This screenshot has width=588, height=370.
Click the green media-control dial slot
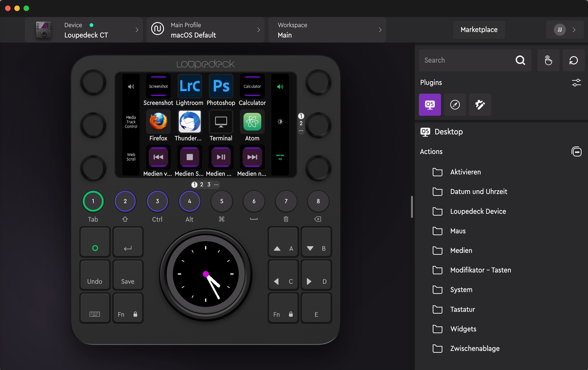(280, 157)
